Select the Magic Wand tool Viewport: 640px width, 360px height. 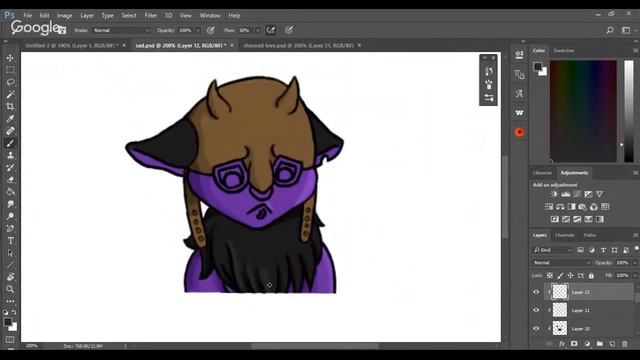pyautogui.click(x=10, y=94)
